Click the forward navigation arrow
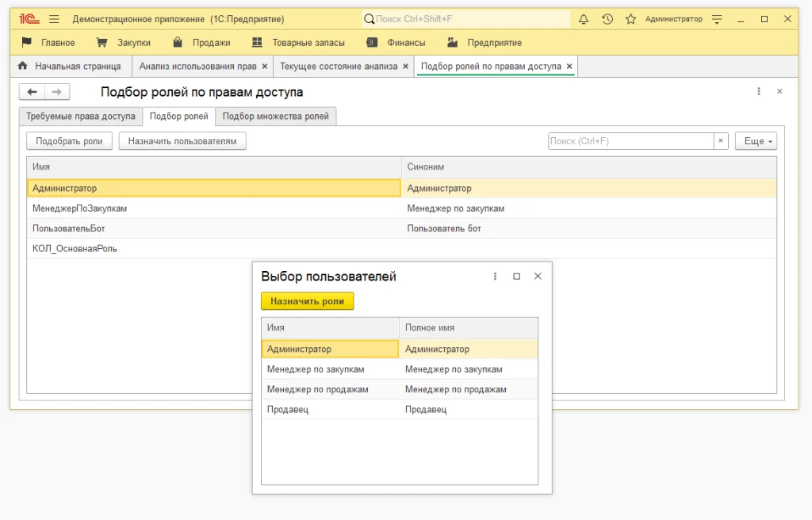 [57, 92]
